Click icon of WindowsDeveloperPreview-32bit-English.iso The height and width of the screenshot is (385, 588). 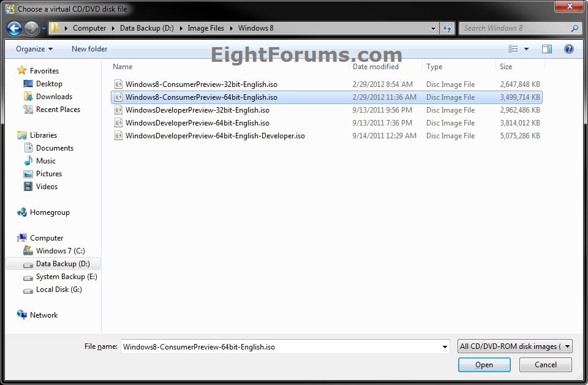[x=118, y=110]
